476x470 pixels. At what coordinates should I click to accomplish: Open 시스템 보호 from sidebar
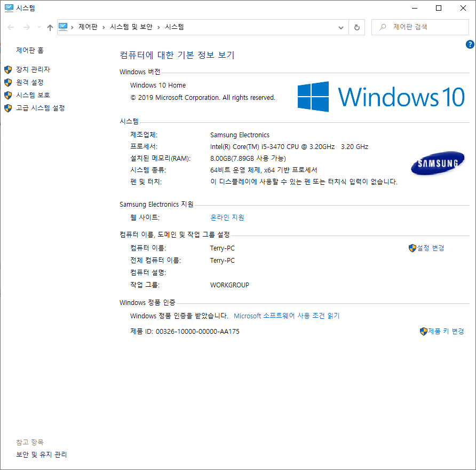(x=33, y=95)
